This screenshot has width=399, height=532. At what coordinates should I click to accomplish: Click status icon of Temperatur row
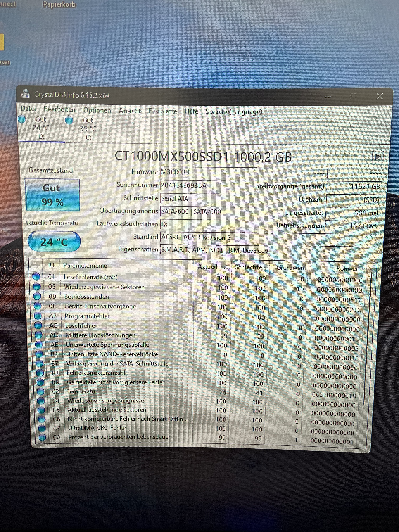coord(41,391)
